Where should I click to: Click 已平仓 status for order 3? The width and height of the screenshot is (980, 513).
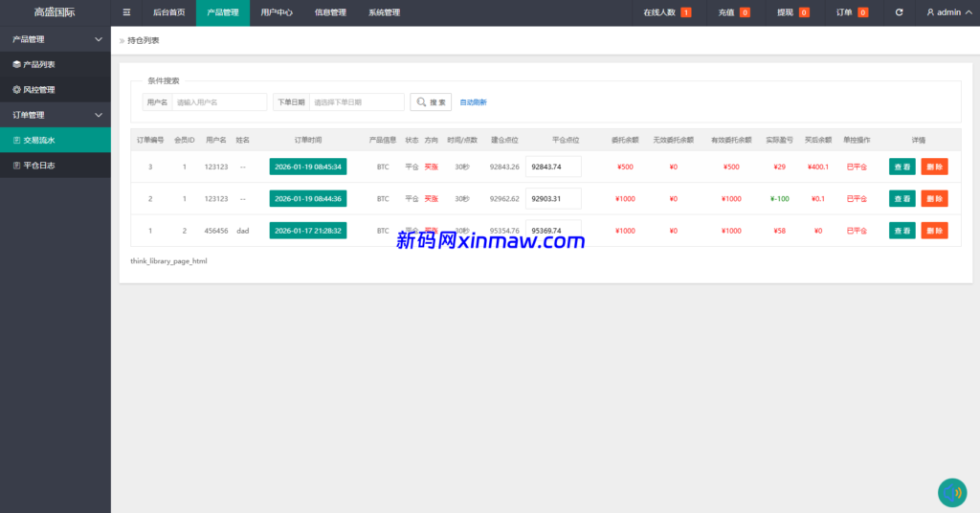tap(857, 167)
